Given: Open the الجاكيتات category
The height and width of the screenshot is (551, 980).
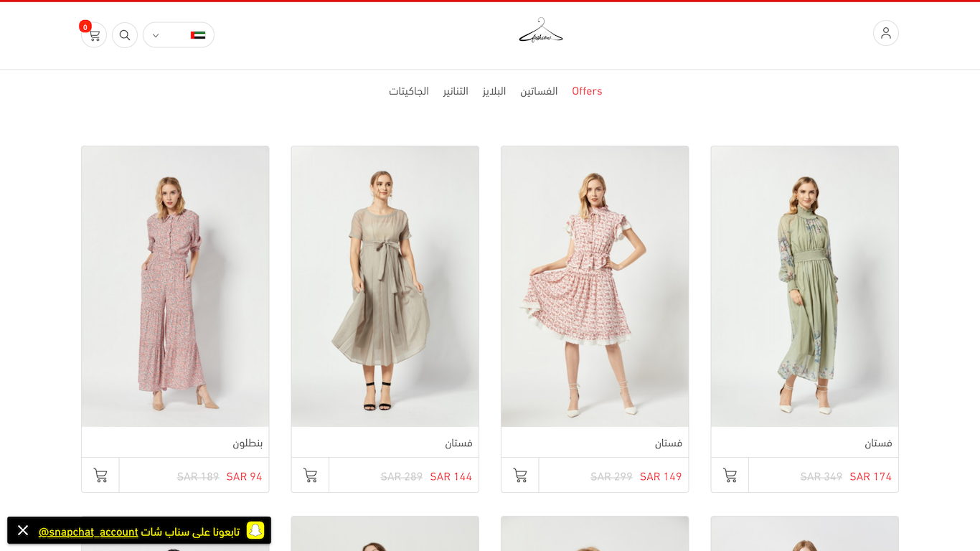Looking at the screenshot, I should pyautogui.click(x=409, y=91).
